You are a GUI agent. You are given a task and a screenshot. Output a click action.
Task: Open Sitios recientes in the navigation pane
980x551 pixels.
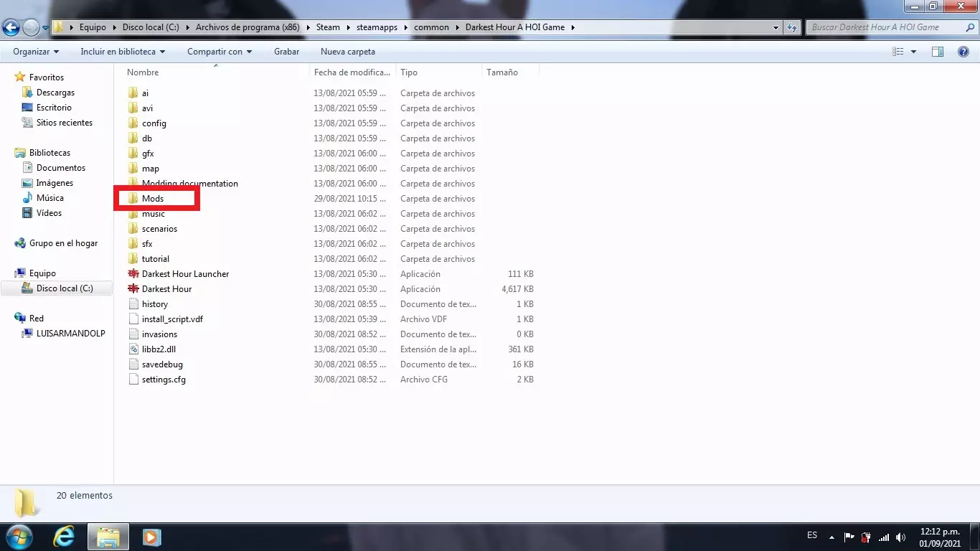pos(65,123)
